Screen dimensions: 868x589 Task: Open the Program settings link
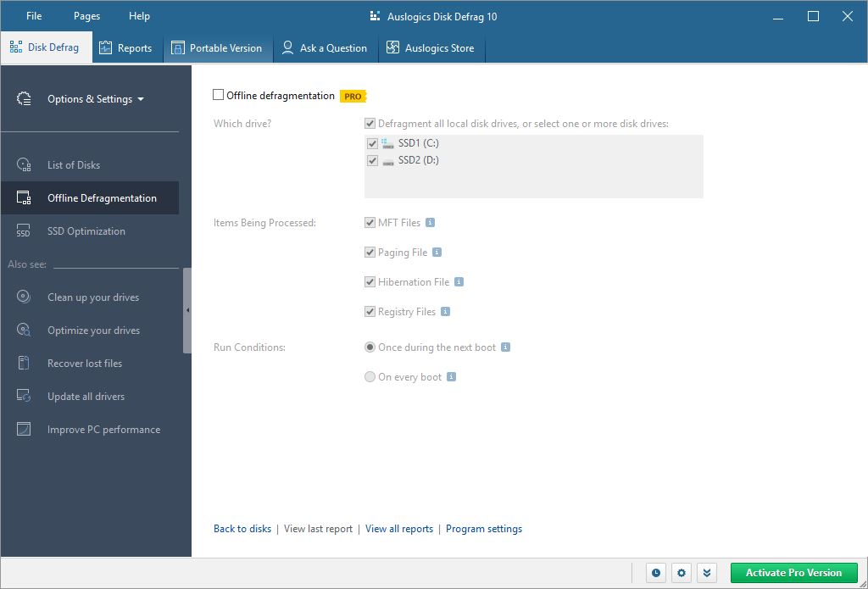(484, 529)
